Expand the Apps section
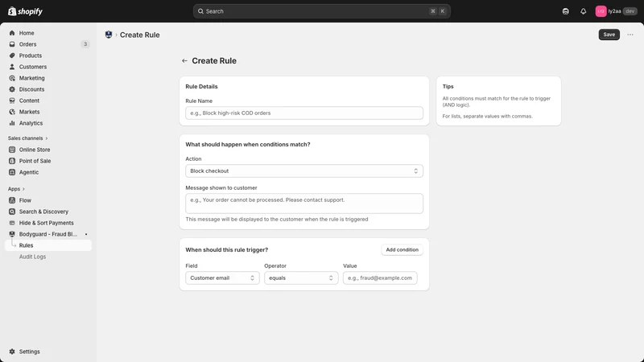The width and height of the screenshot is (644, 362). [x=16, y=189]
